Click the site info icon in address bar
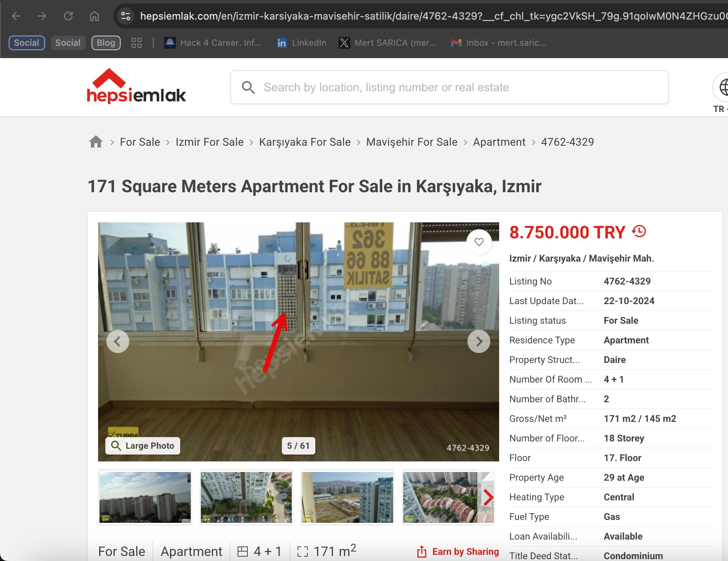 [125, 16]
